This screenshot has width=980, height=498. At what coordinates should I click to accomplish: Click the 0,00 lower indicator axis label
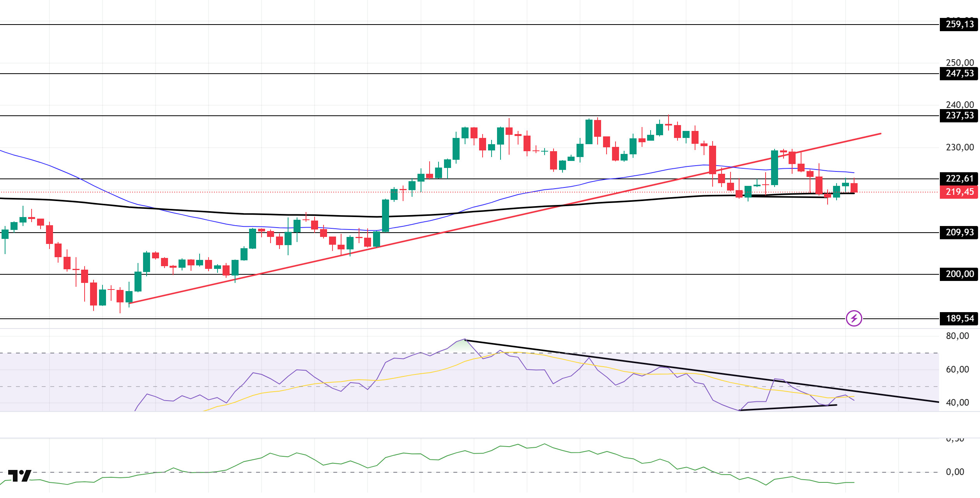click(x=955, y=472)
